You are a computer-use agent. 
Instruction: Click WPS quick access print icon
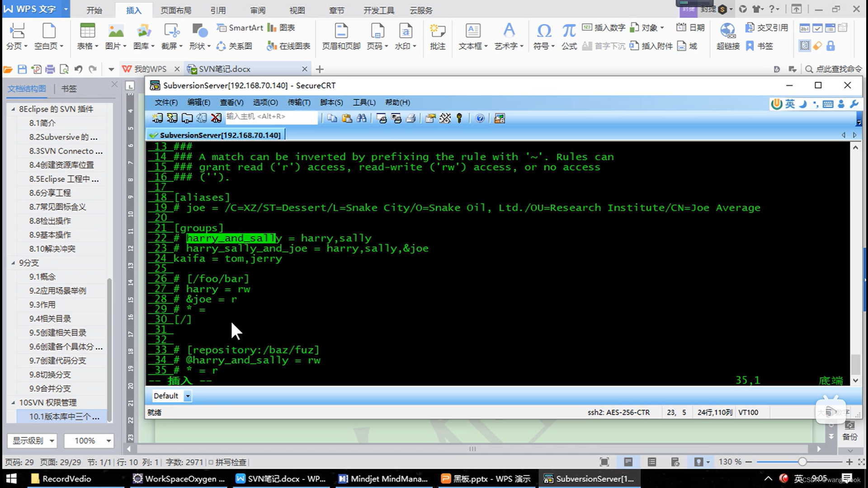tap(50, 69)
